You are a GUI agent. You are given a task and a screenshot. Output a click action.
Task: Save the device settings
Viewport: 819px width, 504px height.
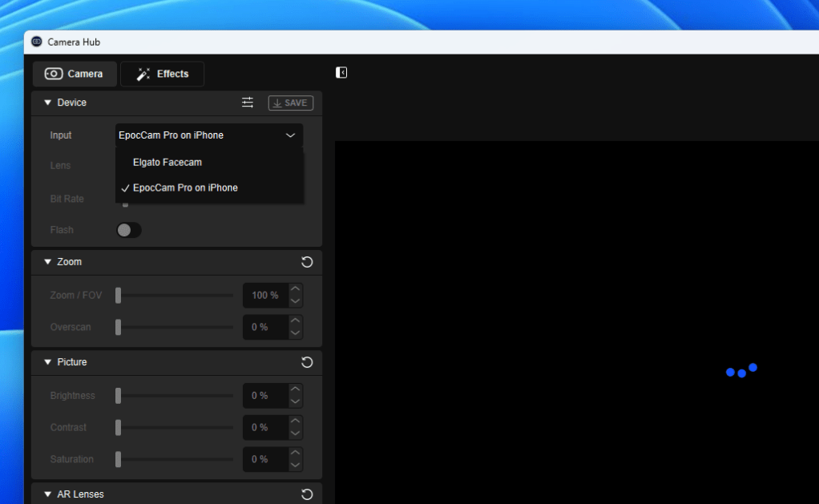290,103
